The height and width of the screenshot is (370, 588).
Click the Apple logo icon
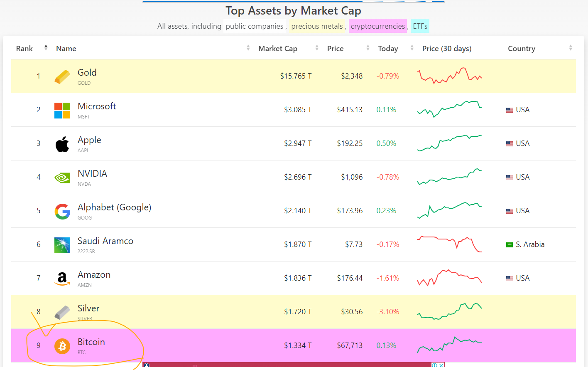62,144
